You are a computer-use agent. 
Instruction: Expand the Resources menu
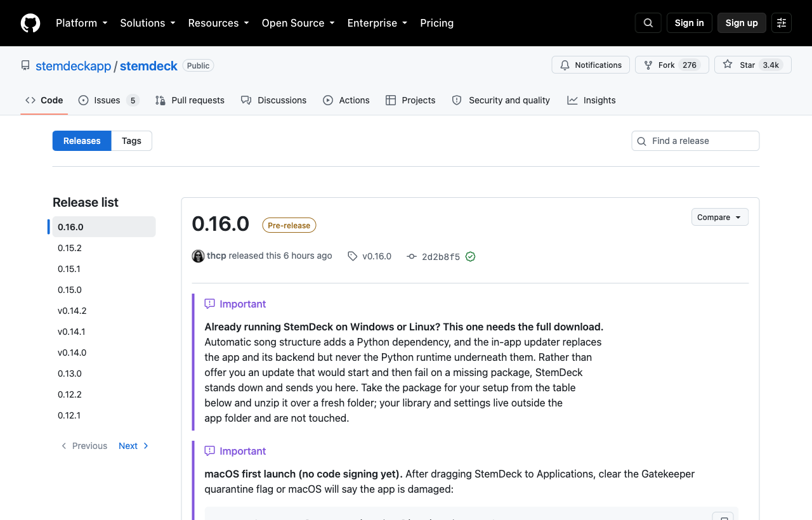tap(219, 23)
